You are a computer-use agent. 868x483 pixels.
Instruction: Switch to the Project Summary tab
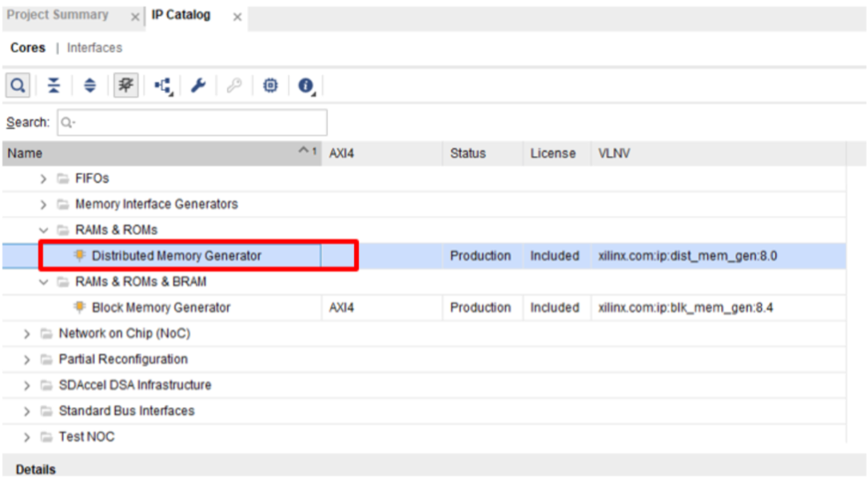[x=58, y=15]
